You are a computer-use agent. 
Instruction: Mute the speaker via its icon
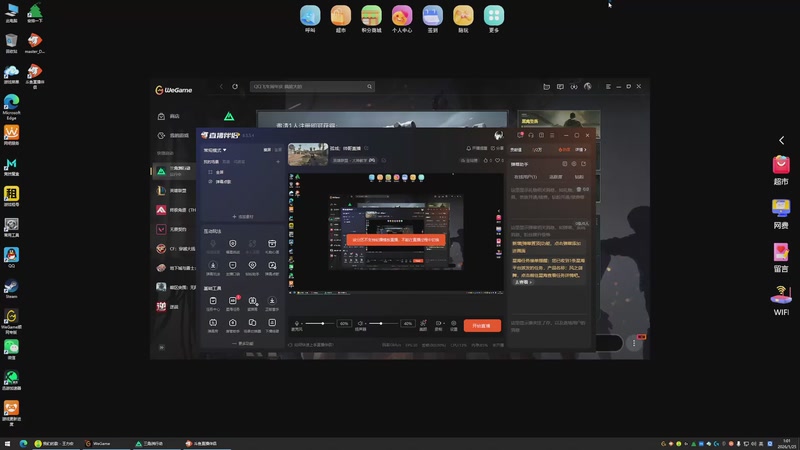[360, 323]
